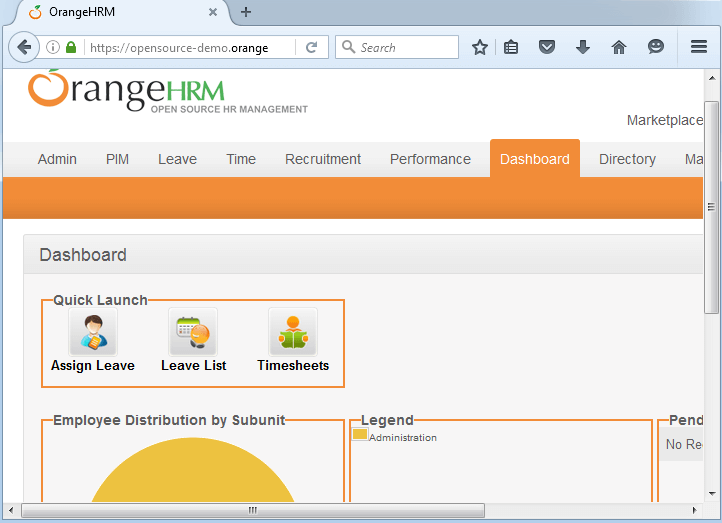722x523 pixels.
Task: Click the Assign Leave text label
Action: 93,366
